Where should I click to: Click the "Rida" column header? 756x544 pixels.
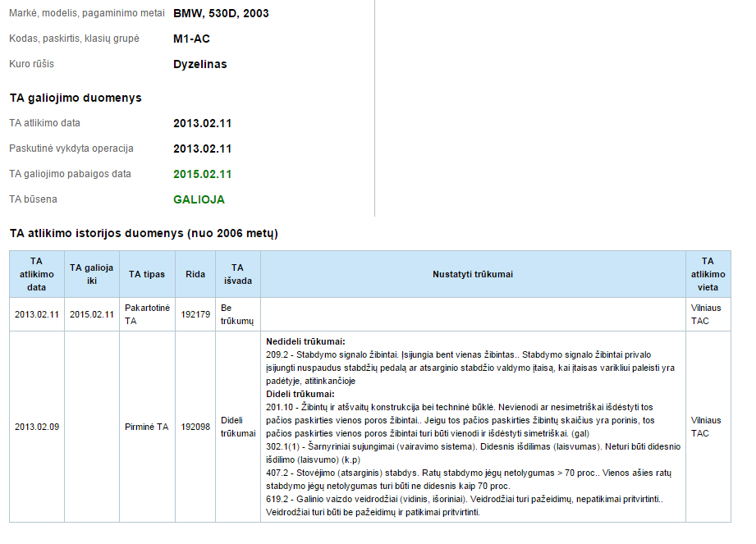coord(195,274)
